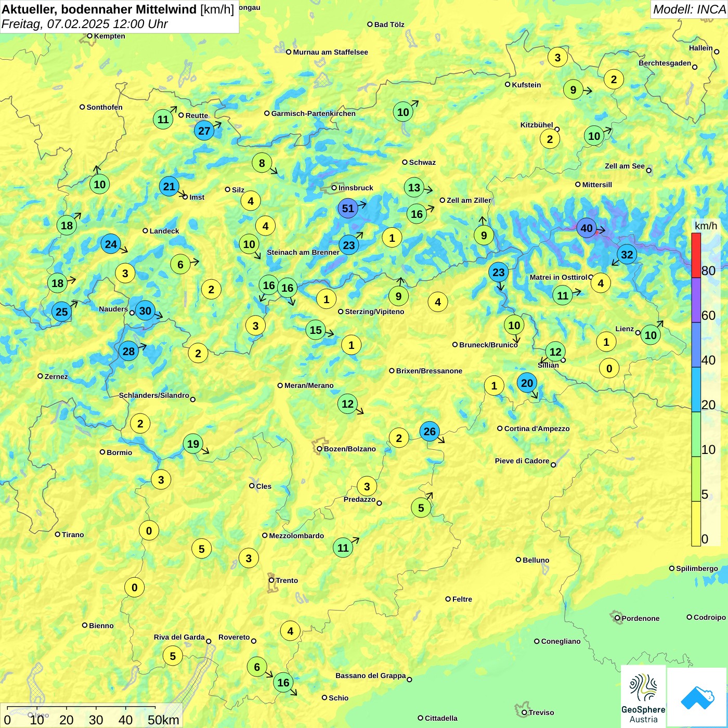
Task: Click the km/h legend unit label
Action: point(706,226)
